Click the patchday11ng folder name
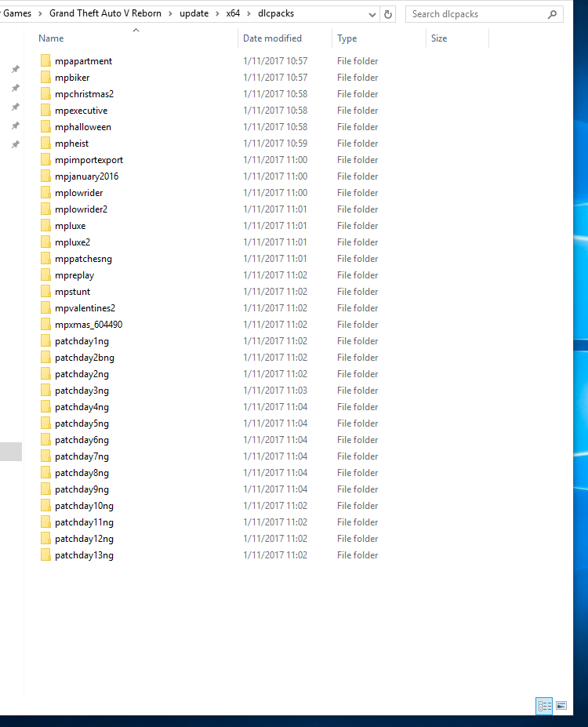Viewport: 588px width, 727px height. [x=84, y=522]
